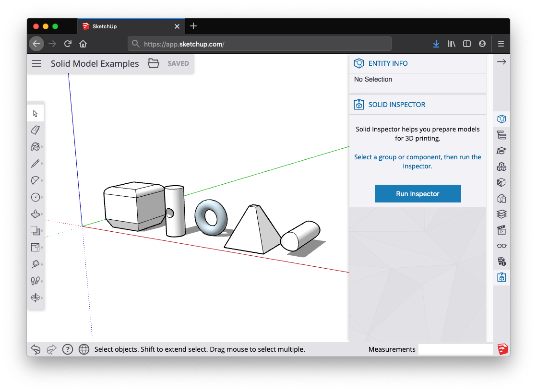
Task: Open the Solid Inspector panel icon
Action: pyautogui.click(x=501, y=277)
